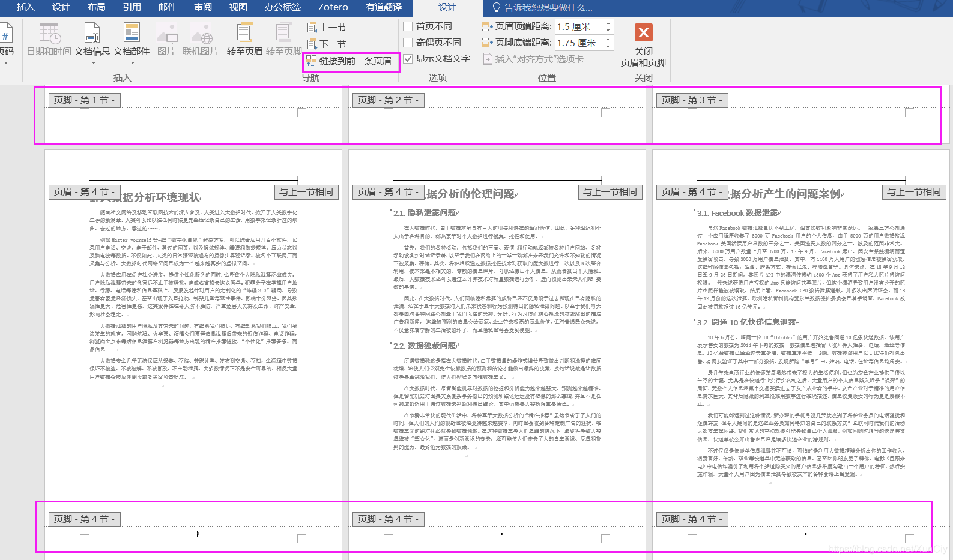Click the Tell Me lightbulb icon

coord(496,8)
